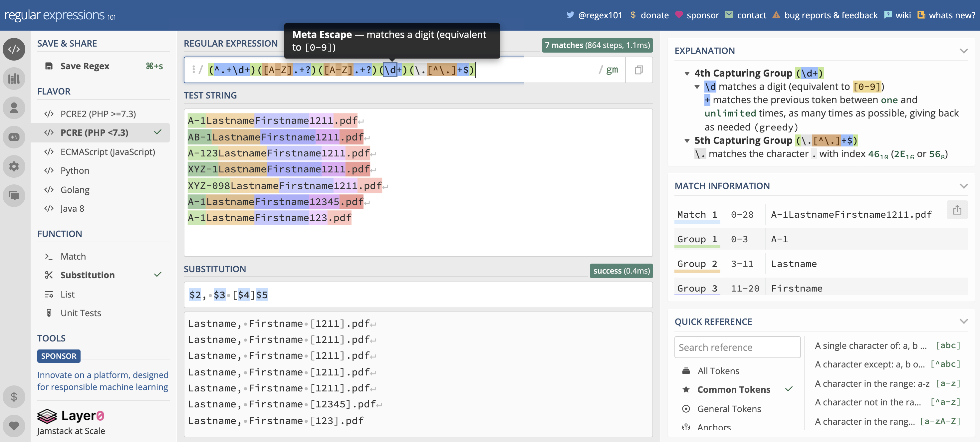Screen dimensions: 980x442
Task: Open the Unit Tests function
Action: (81, 313)
